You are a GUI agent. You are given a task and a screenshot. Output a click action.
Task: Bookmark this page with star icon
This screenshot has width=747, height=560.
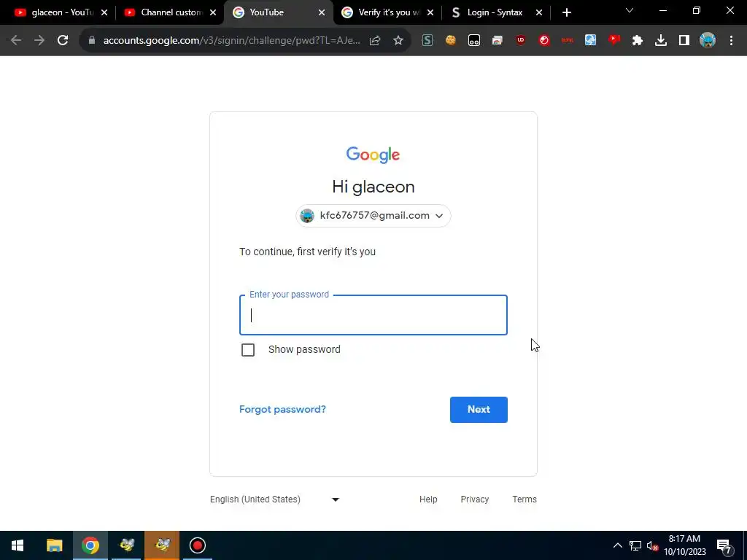point(398,41)
